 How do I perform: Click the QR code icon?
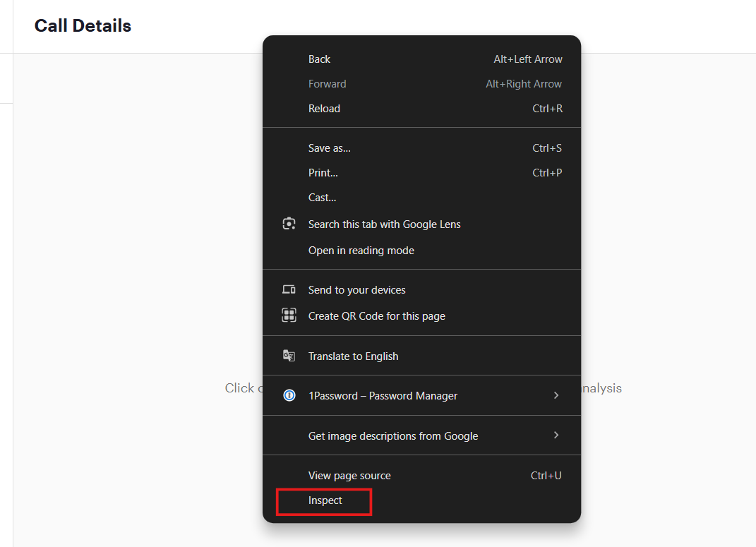289,315
